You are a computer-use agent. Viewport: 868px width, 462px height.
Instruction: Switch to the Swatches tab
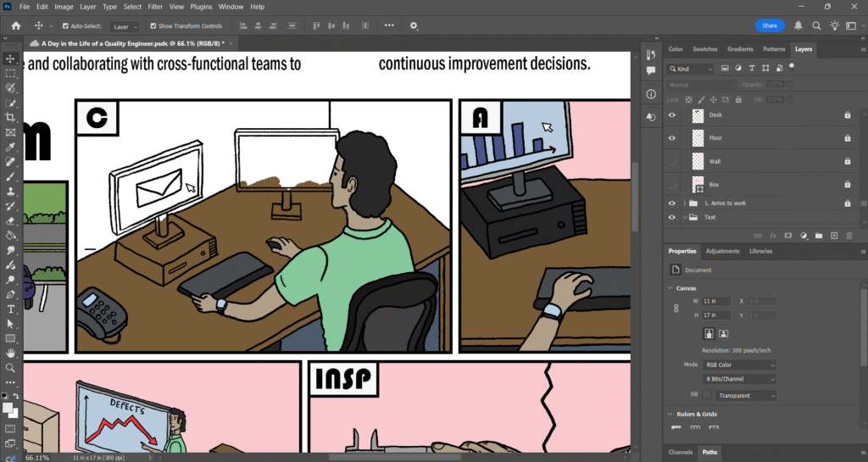tap(704, 49)
